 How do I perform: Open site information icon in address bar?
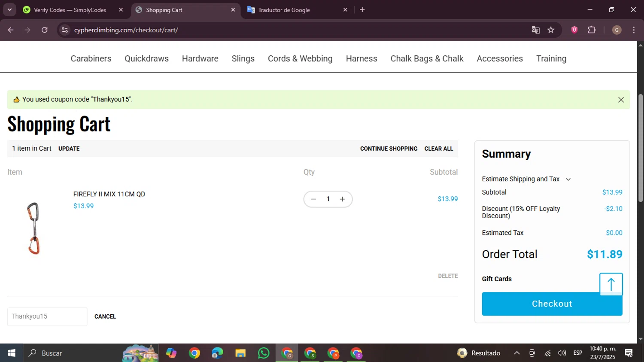pos(65,30)
